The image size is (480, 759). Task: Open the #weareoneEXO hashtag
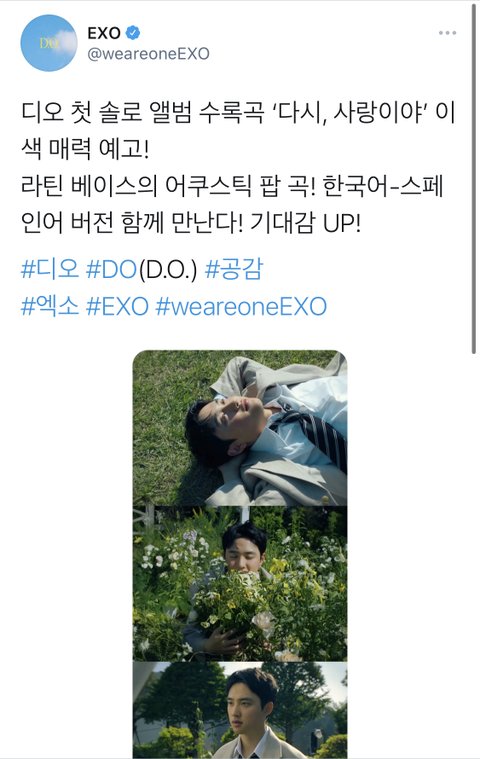point(241,306)
